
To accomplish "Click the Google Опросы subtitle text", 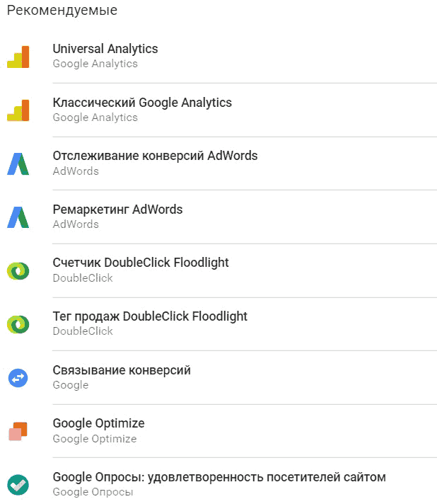I will 93,492.
